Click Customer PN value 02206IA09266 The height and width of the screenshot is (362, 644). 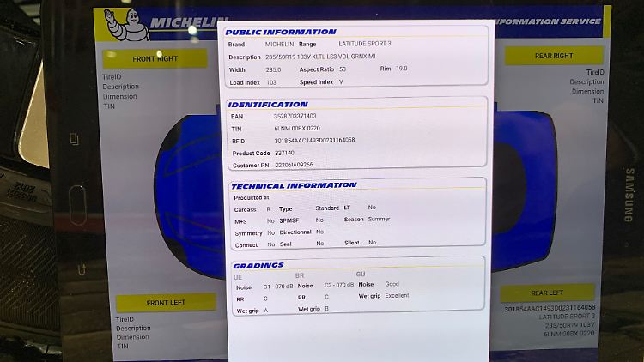pos(294,165)
